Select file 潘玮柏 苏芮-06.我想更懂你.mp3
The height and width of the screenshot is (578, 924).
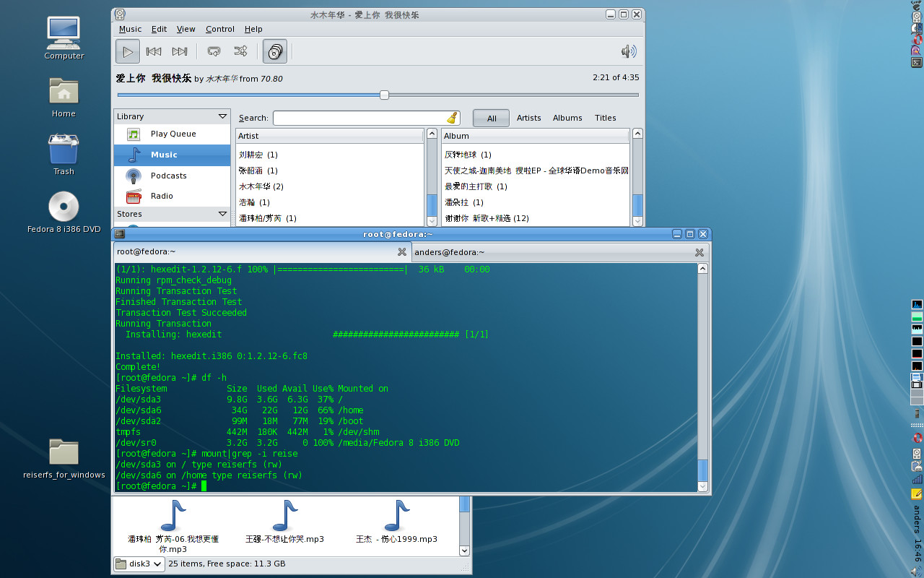[173, 526]
